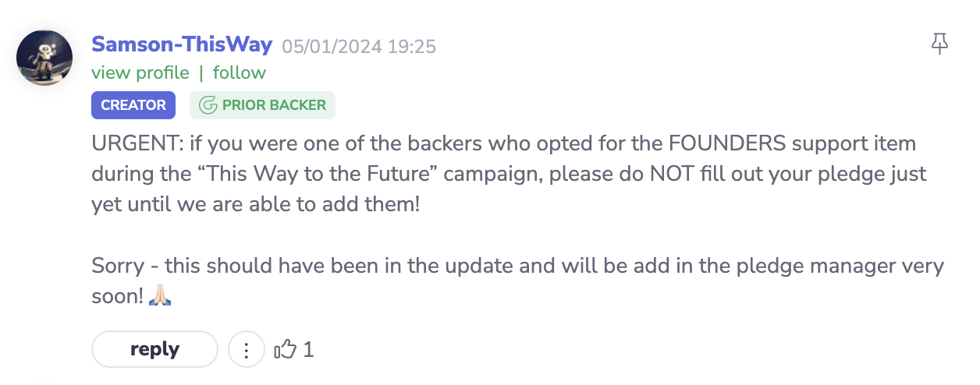
Task: Pin this comment with the pushpin icon
Action: click(x=939, y=45)
